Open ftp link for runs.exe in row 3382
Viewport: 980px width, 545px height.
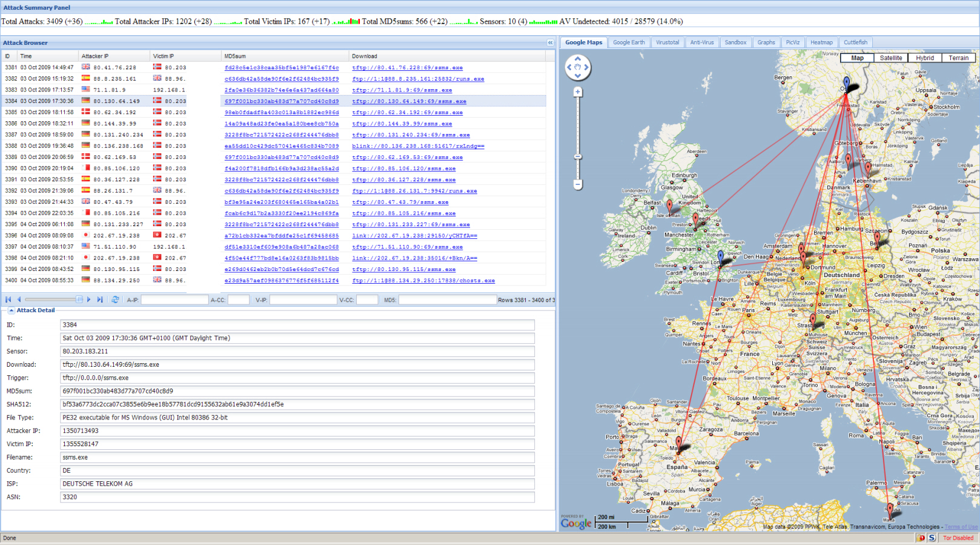point(418,79)
